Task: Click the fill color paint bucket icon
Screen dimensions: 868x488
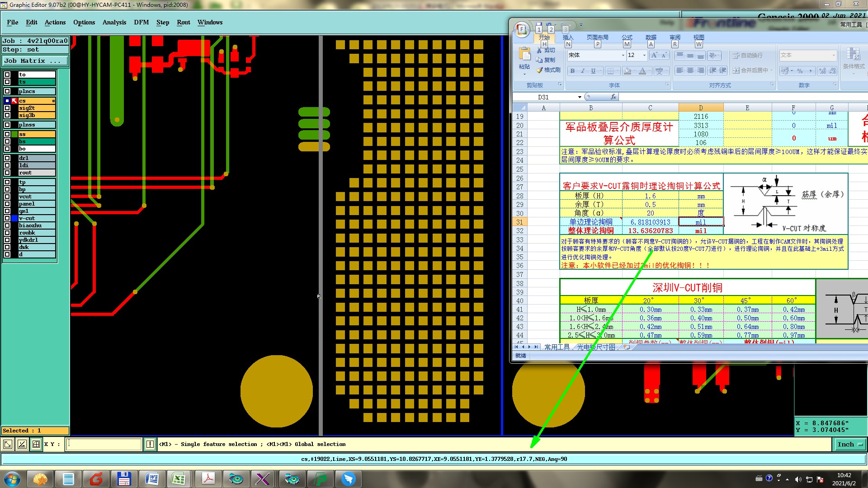Action: [627, 71]
